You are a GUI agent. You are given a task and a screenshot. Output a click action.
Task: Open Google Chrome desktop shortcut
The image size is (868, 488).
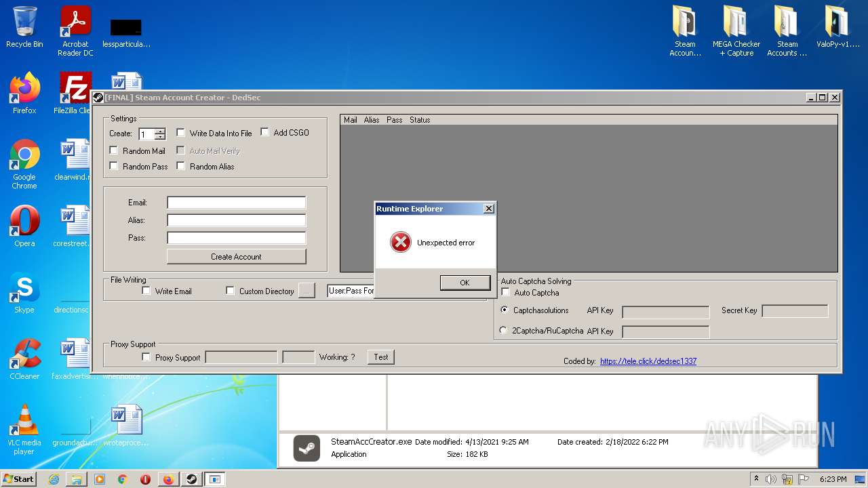point(24,163)
